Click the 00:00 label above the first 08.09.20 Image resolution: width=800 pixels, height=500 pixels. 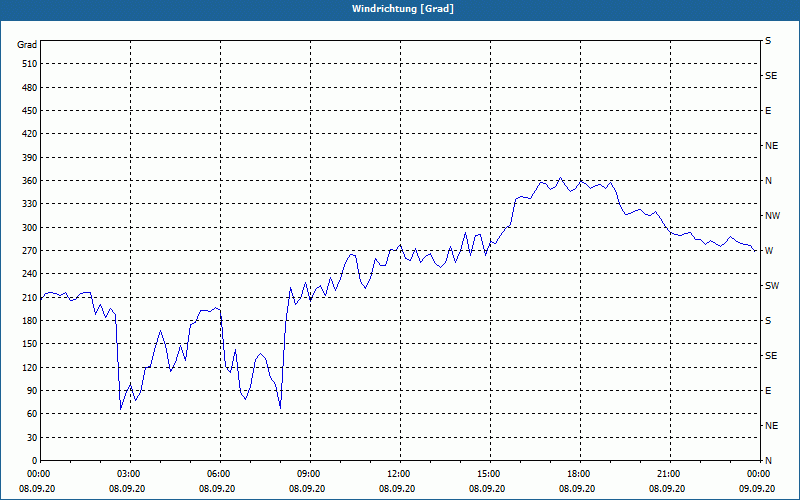click(40, 474)
